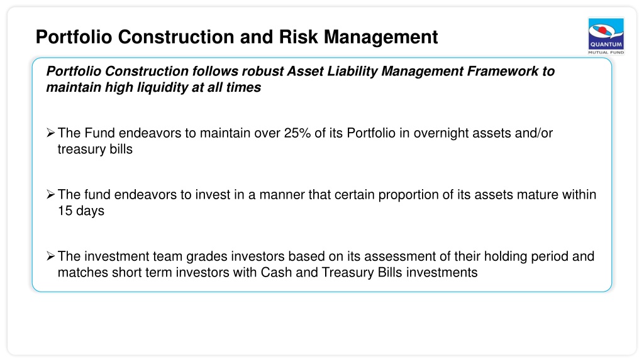This screenshot has width=644, height=362.
Task: Click the '15 days' text
Action: pyautogui.click(x=81, y=211)
